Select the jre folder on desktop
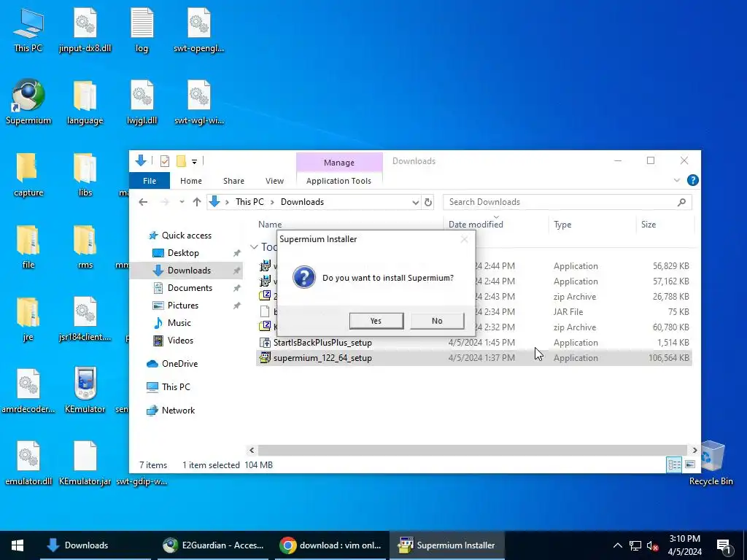The width and height of the screenshot is (747, 560). coord(28,319)
